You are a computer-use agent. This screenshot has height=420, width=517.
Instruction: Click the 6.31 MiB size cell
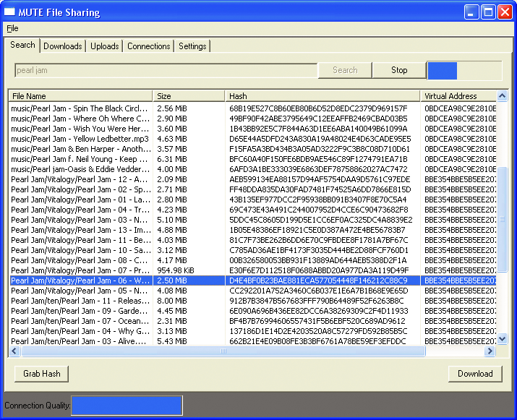(172, 159)
